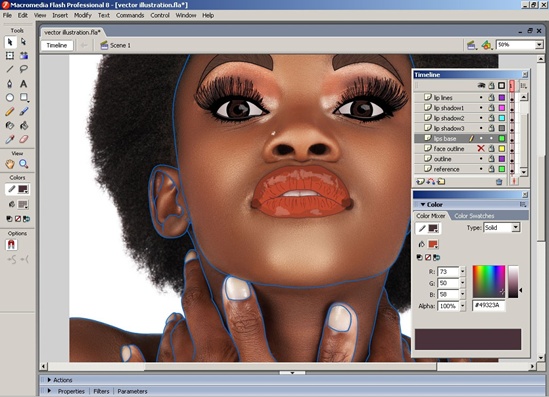Select the Free Transform tool
Viewport: 549px width, 397px height.
[10, 56]
